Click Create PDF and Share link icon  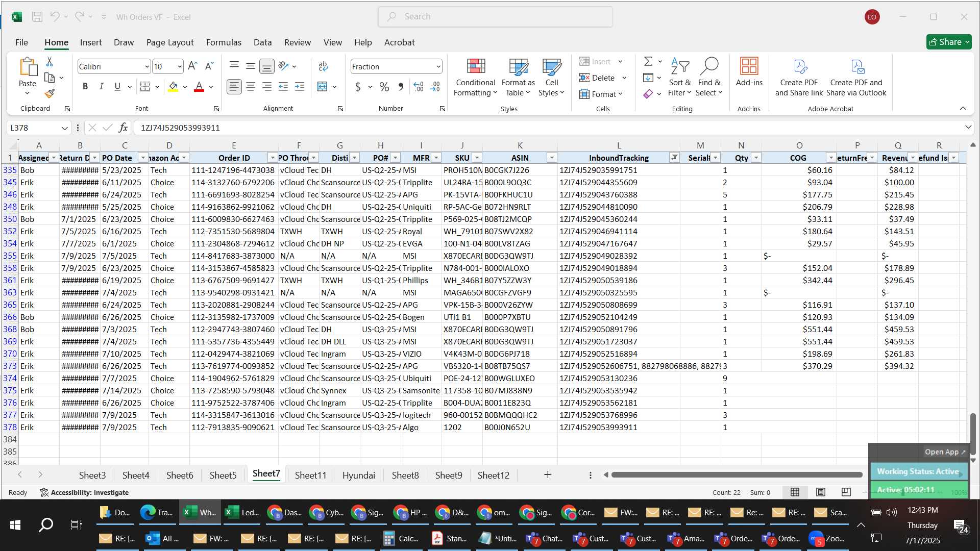point(799,66)
